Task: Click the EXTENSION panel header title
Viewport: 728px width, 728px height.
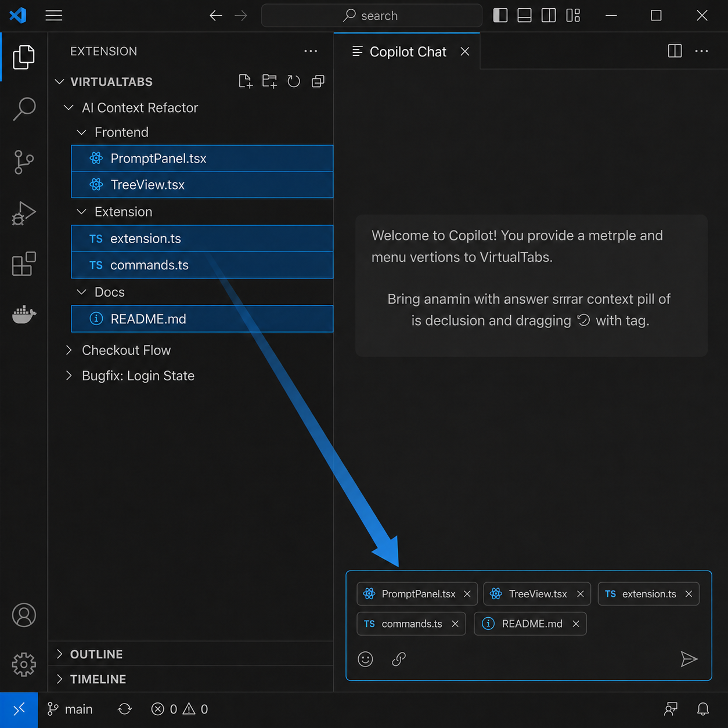Action: pos(104,51)
